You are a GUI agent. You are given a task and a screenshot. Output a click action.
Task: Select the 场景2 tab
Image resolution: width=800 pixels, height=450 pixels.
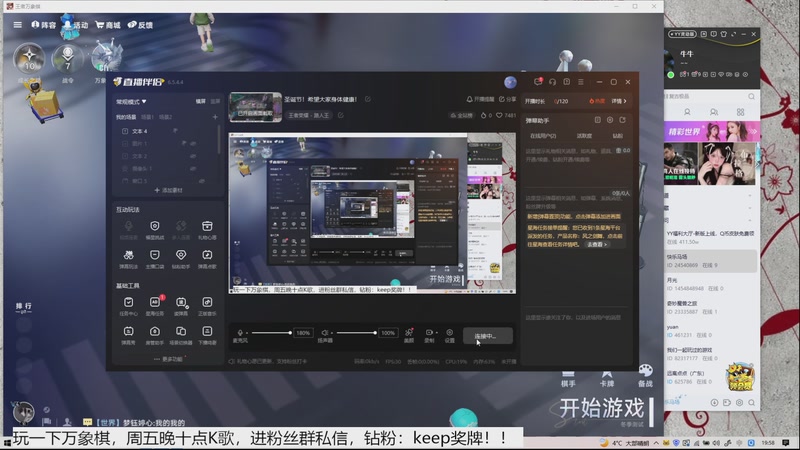click(165, 117)
